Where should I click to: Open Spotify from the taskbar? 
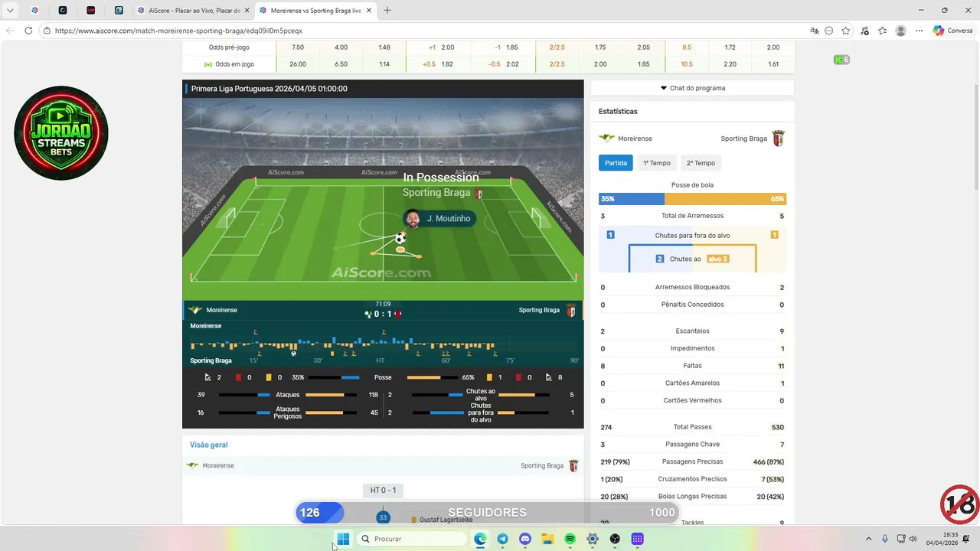click(x=570, y=539)
